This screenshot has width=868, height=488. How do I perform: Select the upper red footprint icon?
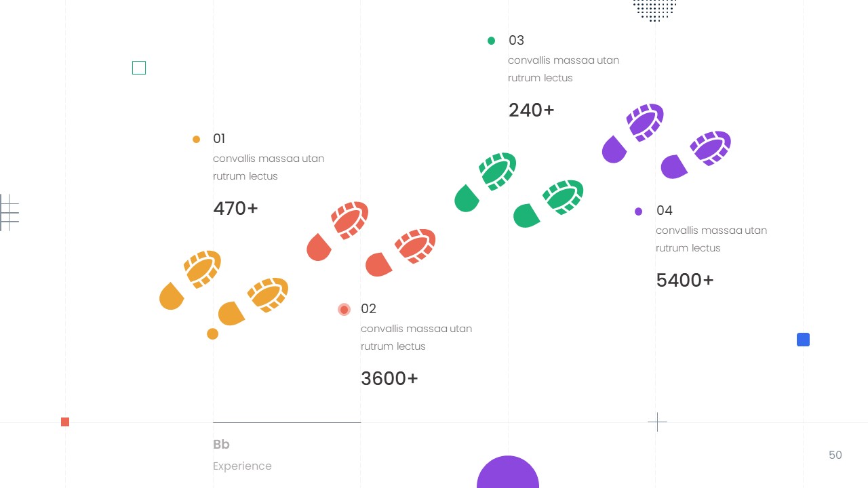[338, 230]
